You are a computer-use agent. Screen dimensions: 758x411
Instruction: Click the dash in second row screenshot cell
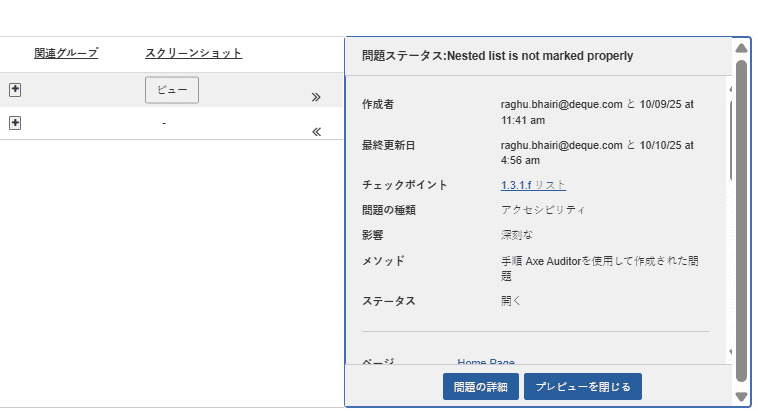(x=164, y=123)
